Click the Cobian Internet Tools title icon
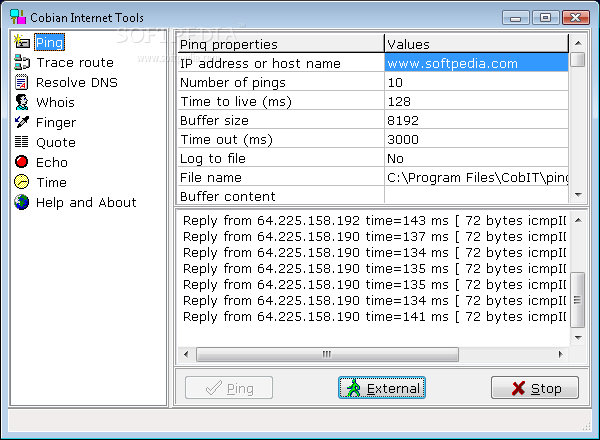 (x=18, y=17)
